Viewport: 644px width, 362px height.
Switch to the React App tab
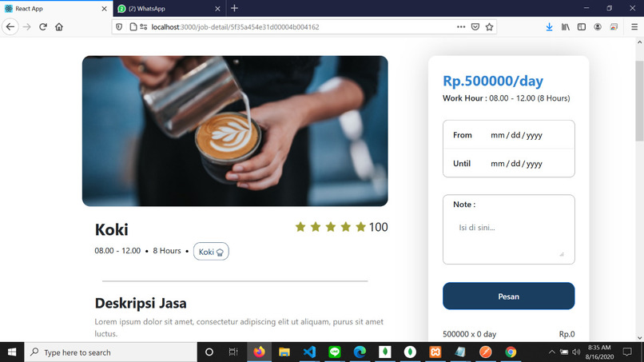[57, 9]
